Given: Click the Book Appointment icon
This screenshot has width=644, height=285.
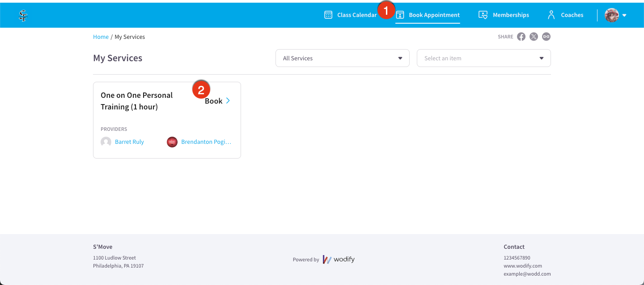Looking at the screenshot, I should [x=400, y=15].
